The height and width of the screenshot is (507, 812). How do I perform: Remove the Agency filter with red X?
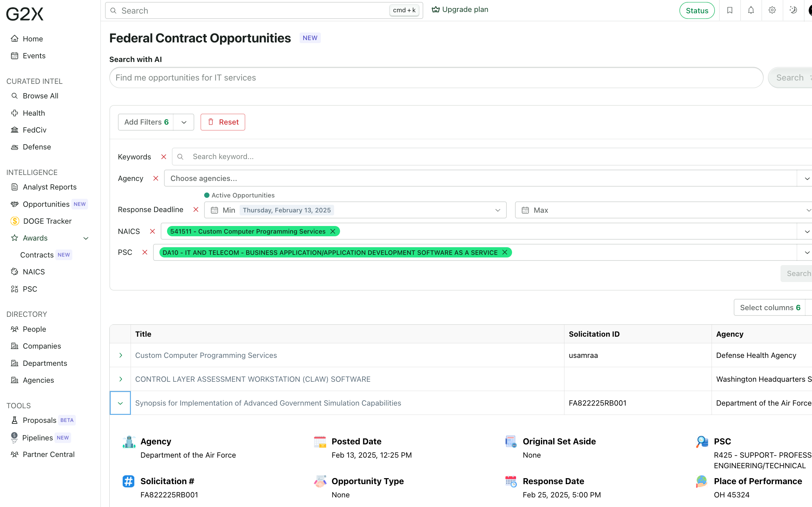(156, 178)
